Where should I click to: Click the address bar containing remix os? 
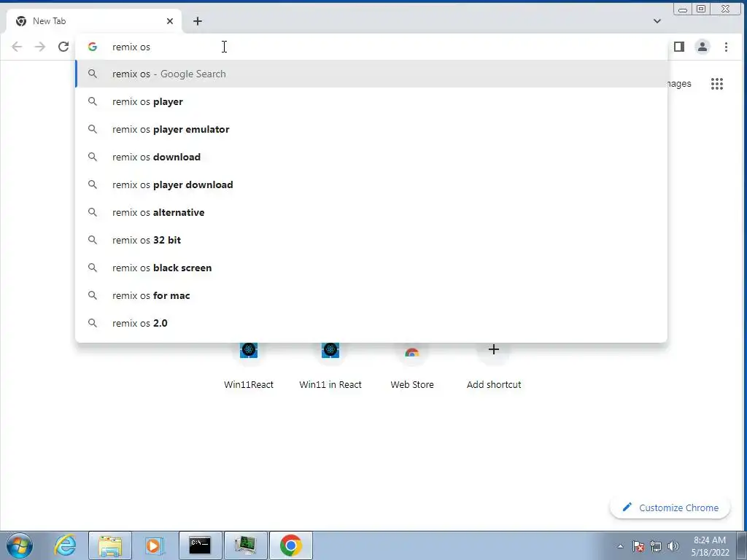371,47
